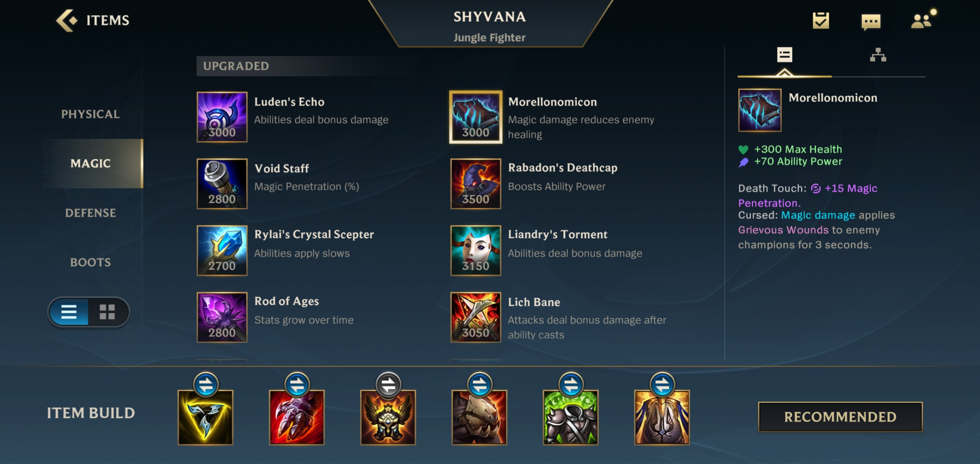This screenshot has width=980, height=464.
Task: Swap the first build slot item
Action: (x=206, y=385)
